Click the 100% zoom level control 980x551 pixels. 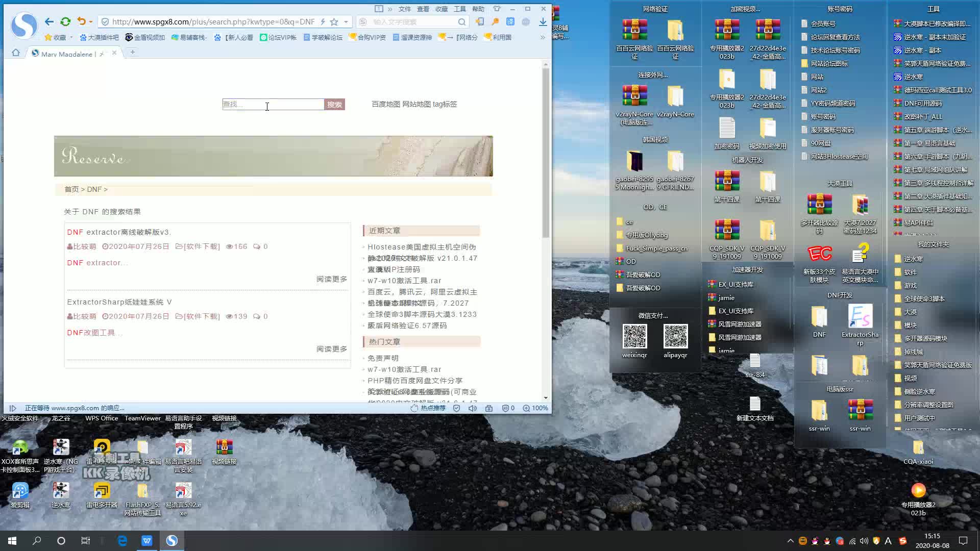tap(535, 408)
